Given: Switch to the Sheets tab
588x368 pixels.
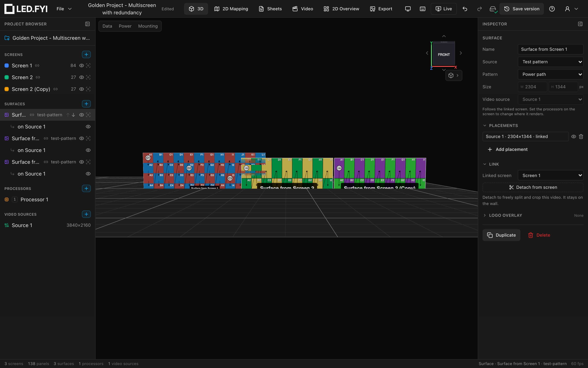Looking at the screenshot, I should click(270, 9).
